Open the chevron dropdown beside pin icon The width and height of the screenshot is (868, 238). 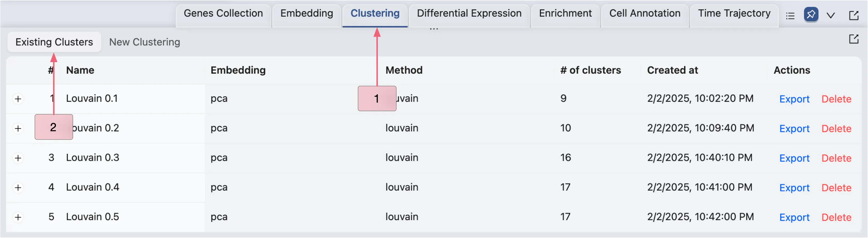tap(831, 15)
